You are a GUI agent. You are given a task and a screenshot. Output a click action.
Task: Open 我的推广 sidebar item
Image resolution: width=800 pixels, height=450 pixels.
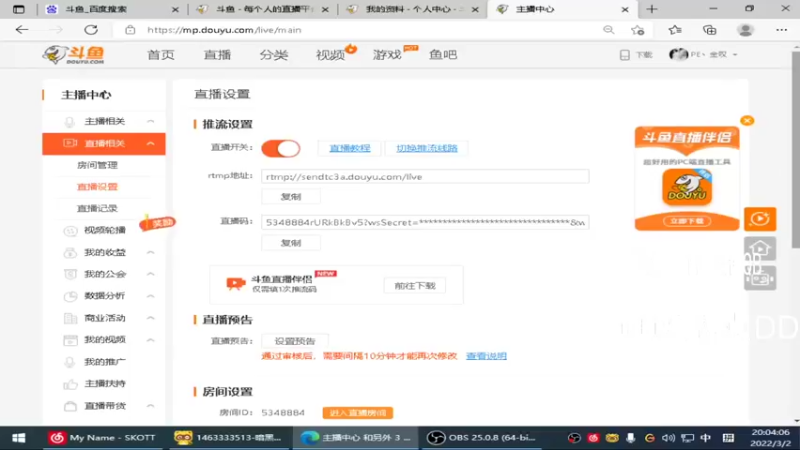[105, 362]
